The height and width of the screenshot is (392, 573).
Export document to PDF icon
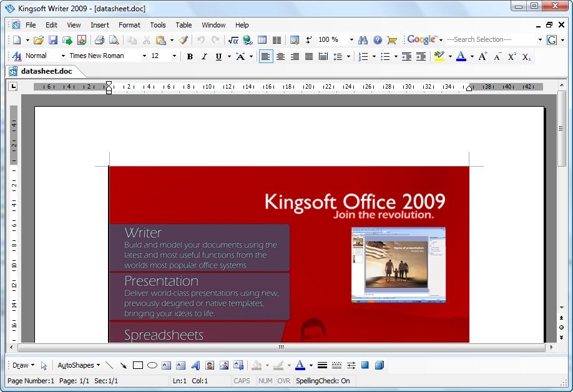pos(82,40)
